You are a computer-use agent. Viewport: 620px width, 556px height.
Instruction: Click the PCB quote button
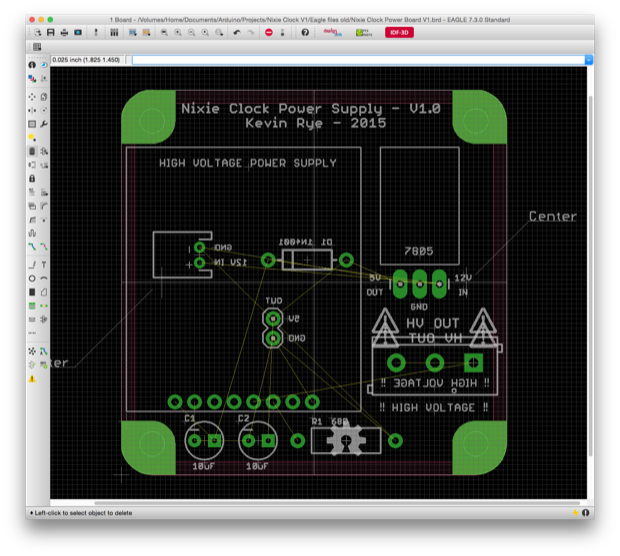pyautogui.click(x=364, y=32)
